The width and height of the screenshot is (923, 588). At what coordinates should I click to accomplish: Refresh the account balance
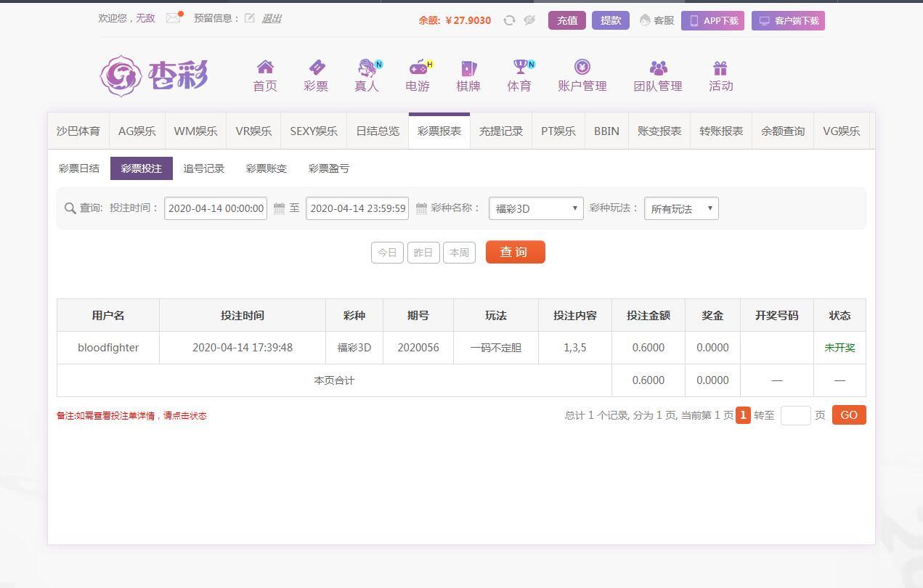pos(509,20)
